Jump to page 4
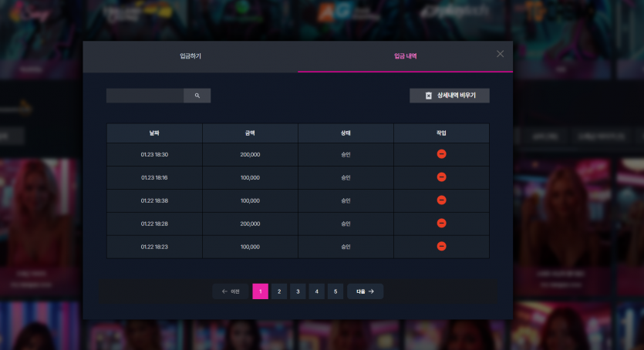This screenshot has height=350, width=644. pos(317,291)
